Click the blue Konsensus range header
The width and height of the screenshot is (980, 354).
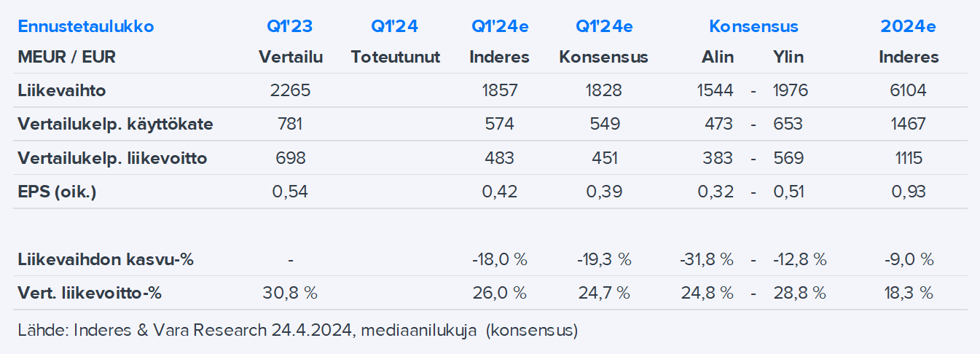pos(753,27)
